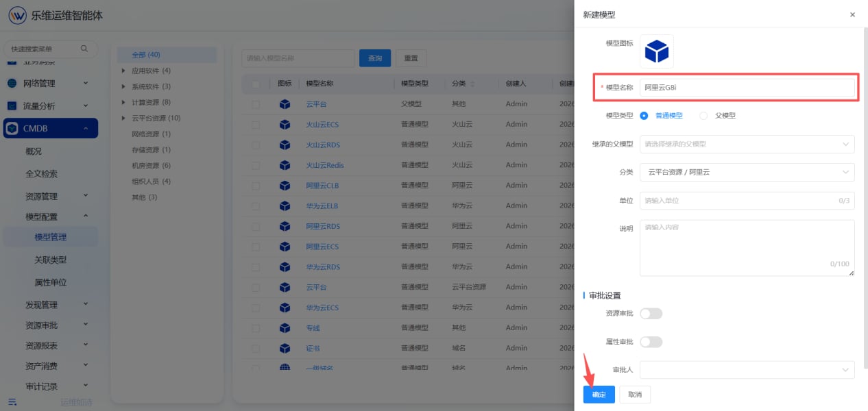Click the 单位 input field
Image resolution: width=868 pixels, height=411 pixels.
(x=747, y=201)
